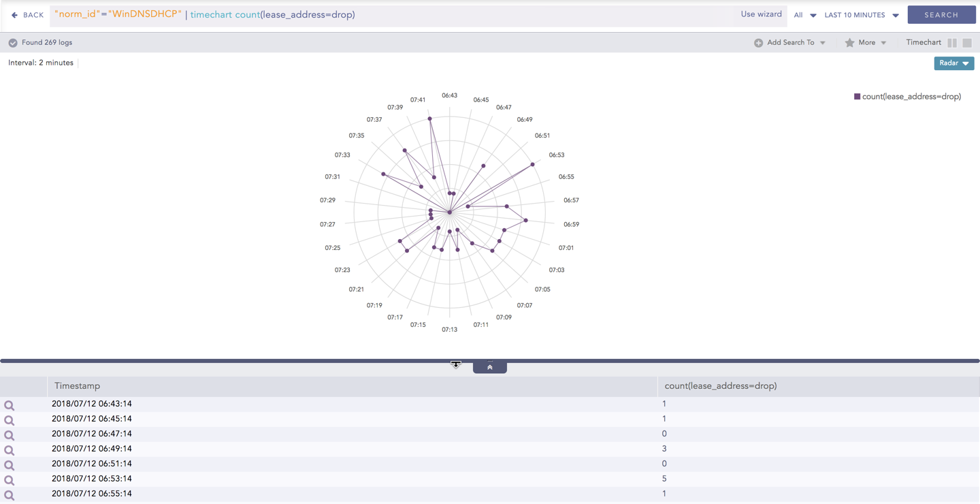Toggle count(lease_address=drop) legend series
The width and height of the screenshot is (980, 504).
coord(906,97)
